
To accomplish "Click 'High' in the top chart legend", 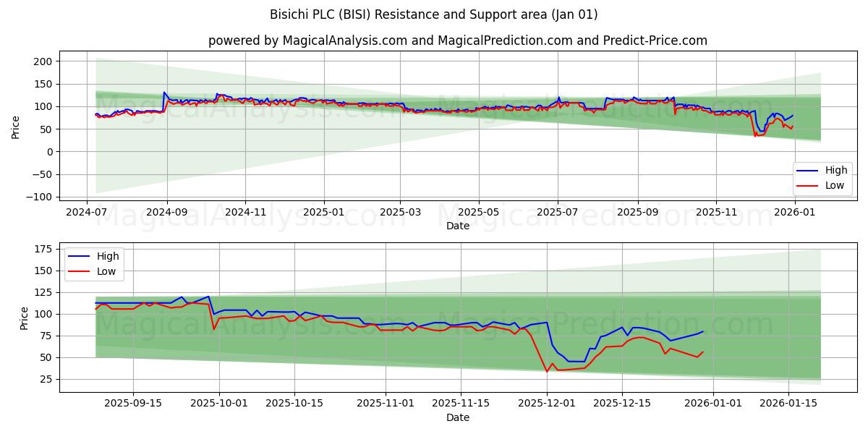I will (x=835, y=171).
